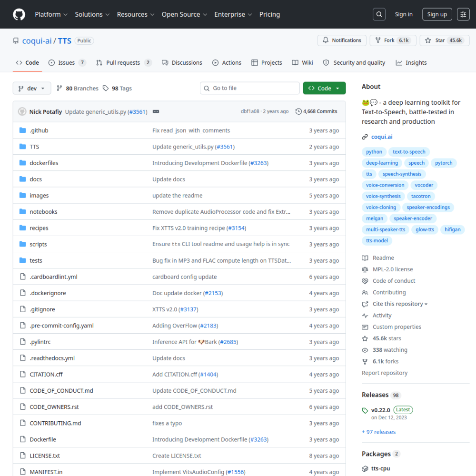The width and height of the screenshot is (476, 476).
Task: Open Security and quality tab
Action: click(x=354, y=63)
